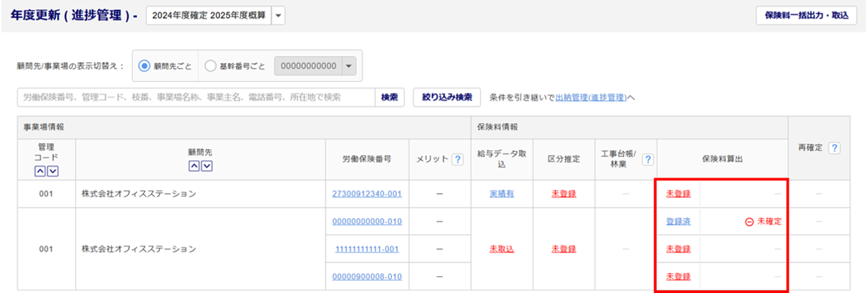Click the 検索 button

click(x=389, y=97)
